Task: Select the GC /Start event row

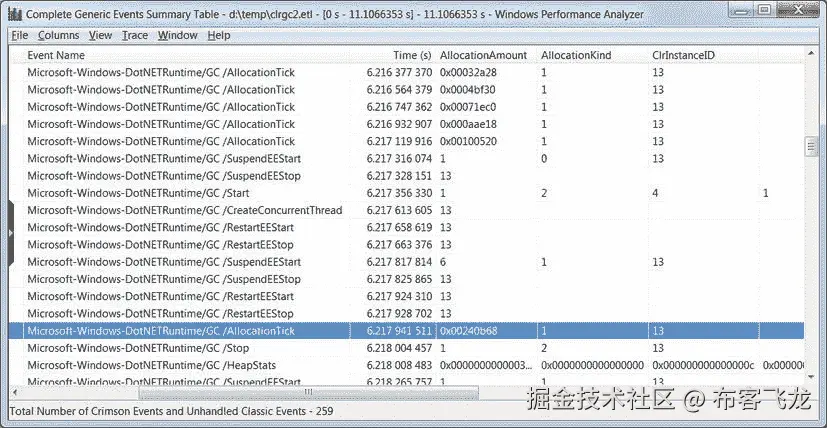Action: [406, 193]
